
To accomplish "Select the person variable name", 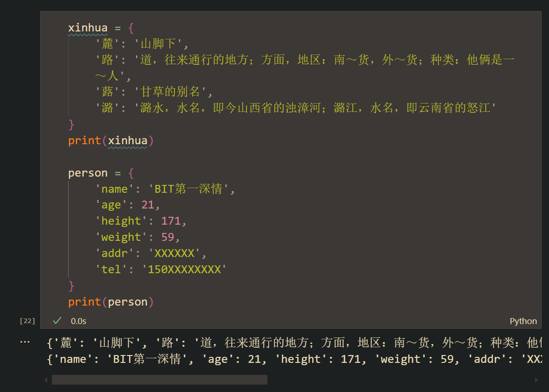I will point(87,172).
